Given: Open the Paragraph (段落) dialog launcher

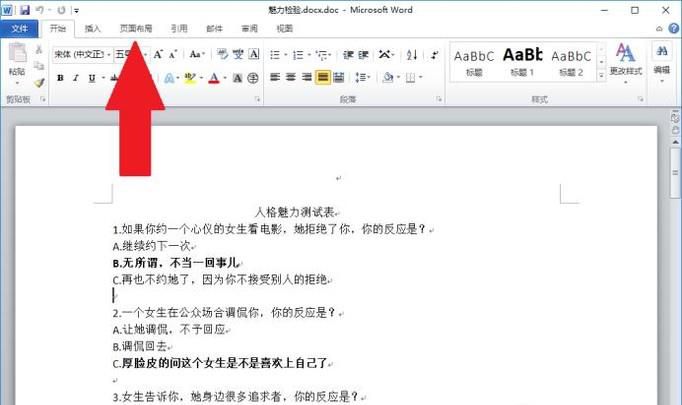Looking at the screenshot, I should (439, 100).
